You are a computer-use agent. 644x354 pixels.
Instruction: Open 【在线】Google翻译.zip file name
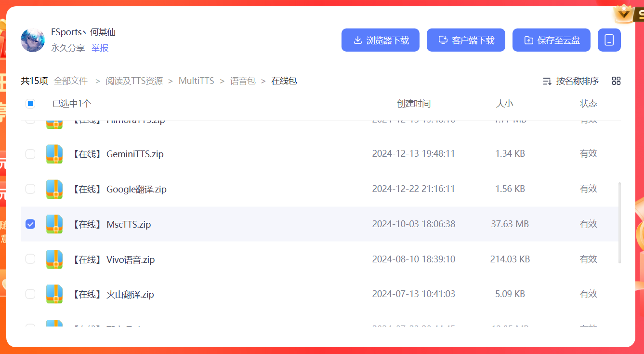coord(118,189)
